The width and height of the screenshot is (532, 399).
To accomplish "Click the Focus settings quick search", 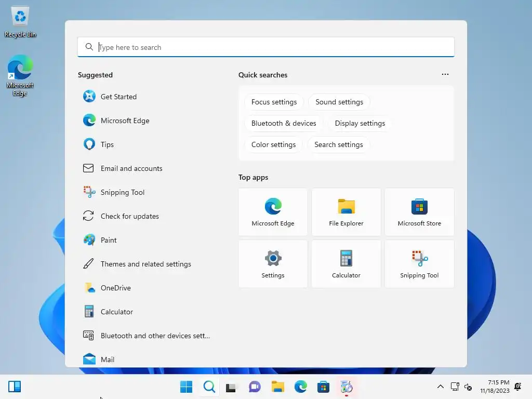I will [274, 102].
